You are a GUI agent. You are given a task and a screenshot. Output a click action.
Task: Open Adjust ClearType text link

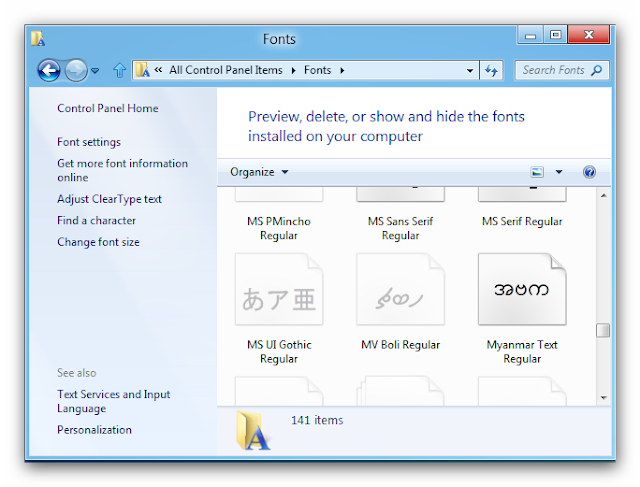pos(109,199)
